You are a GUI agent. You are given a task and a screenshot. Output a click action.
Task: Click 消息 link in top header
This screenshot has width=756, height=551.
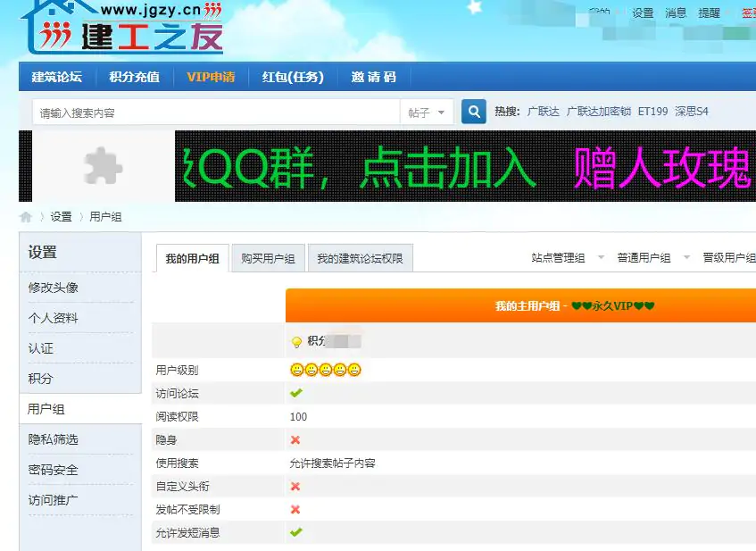(x=676, y=13)
